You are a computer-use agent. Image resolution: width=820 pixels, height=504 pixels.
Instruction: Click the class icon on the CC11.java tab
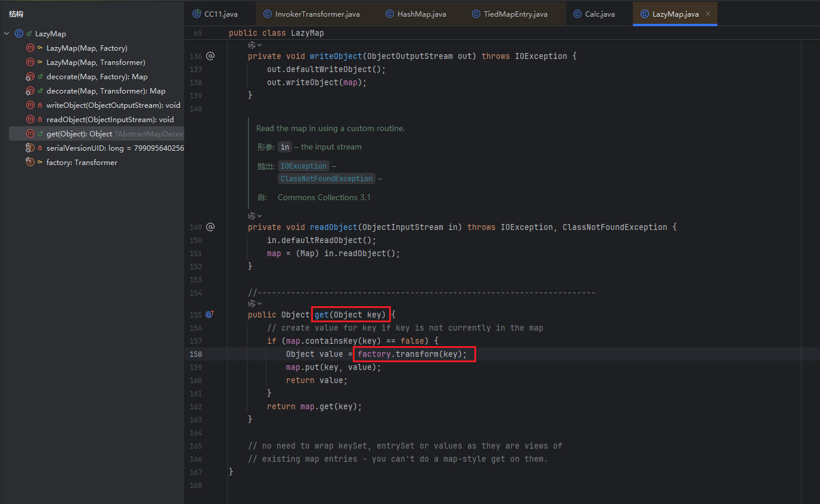click(197, 14)
